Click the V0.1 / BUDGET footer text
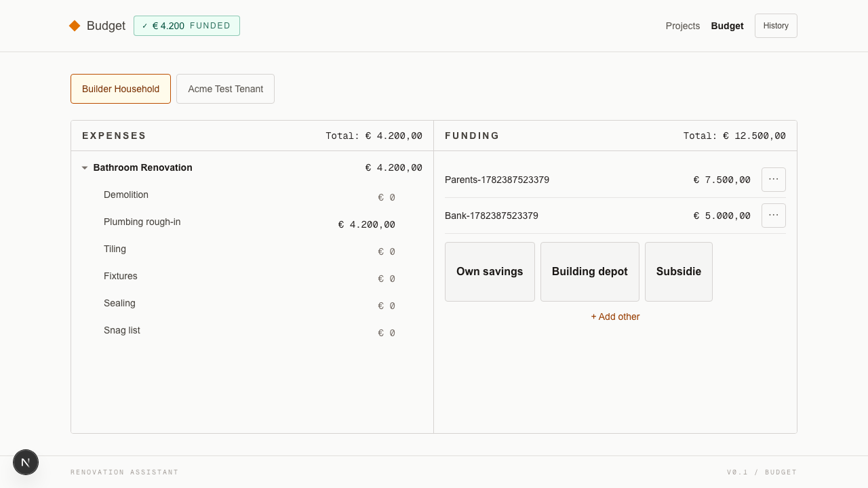This screenshot has width=868, height=488. (x=762, y=472)
